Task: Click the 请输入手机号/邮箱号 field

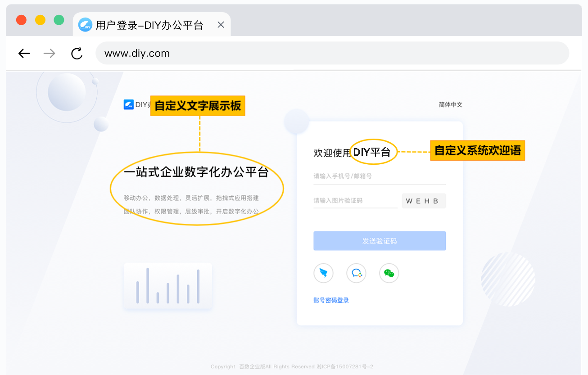Action: (379, 176)
